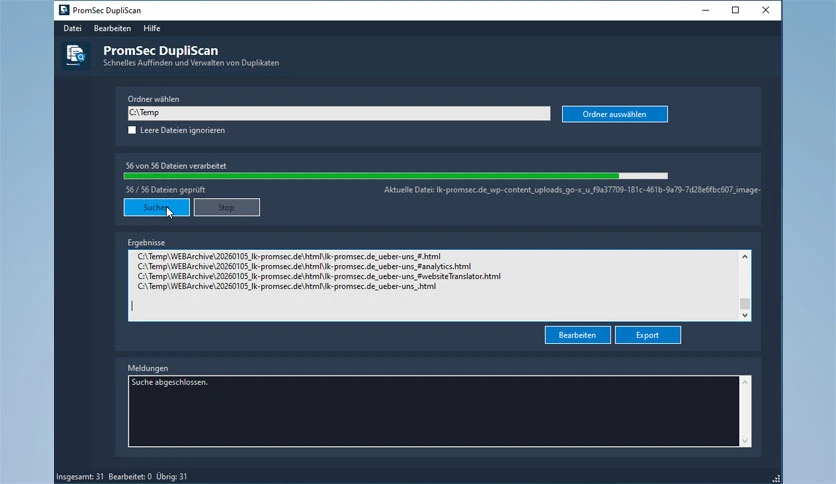Open the Datei menu

pos(72,28)
